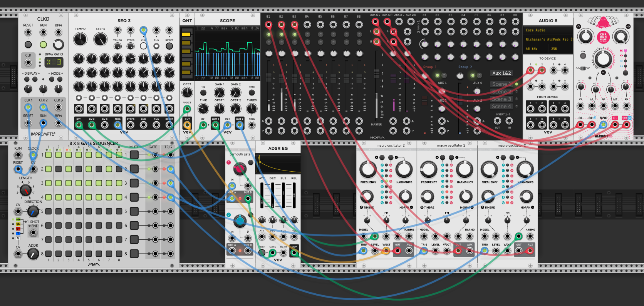Toggle the green RUN button on CLKD
The height and width of the screenshot is (306, 644).
43,44
